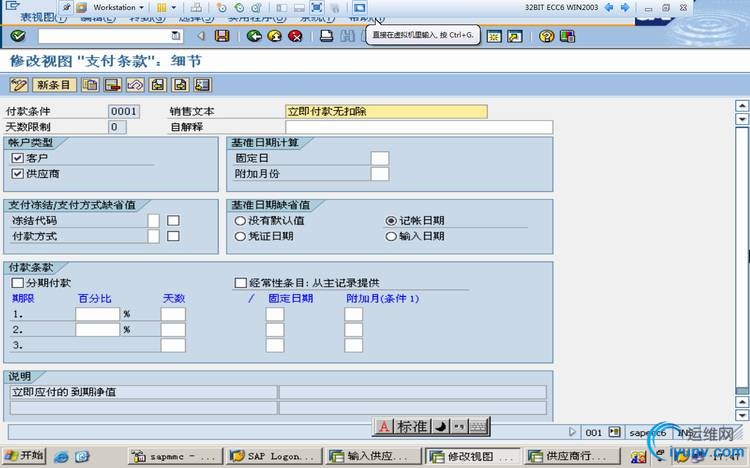Click the yellow Exit up-arrow icon
Viewport: 750px width, 468px height.
click(275, 36)
